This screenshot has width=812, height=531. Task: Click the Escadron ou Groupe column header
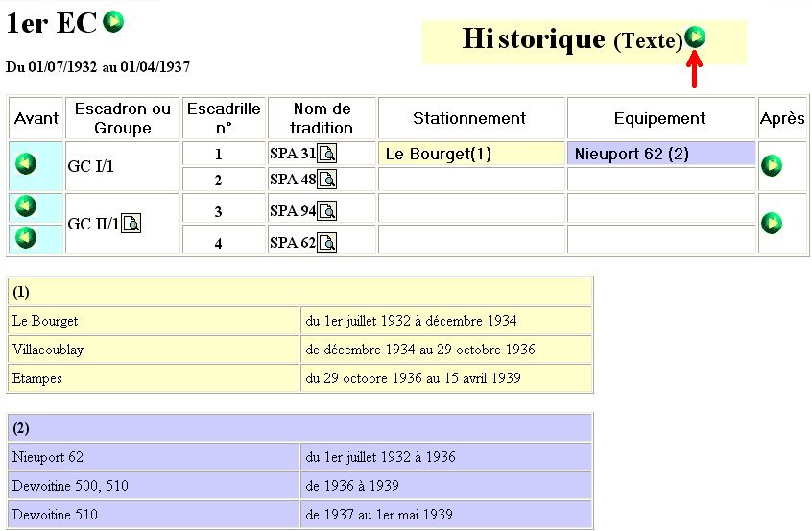(123, 118)
